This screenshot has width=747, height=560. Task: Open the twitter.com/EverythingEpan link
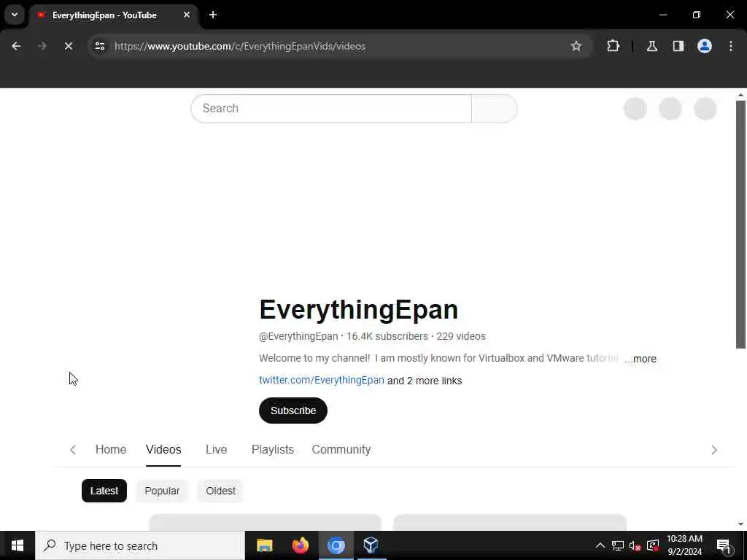(x=322, y=380)
